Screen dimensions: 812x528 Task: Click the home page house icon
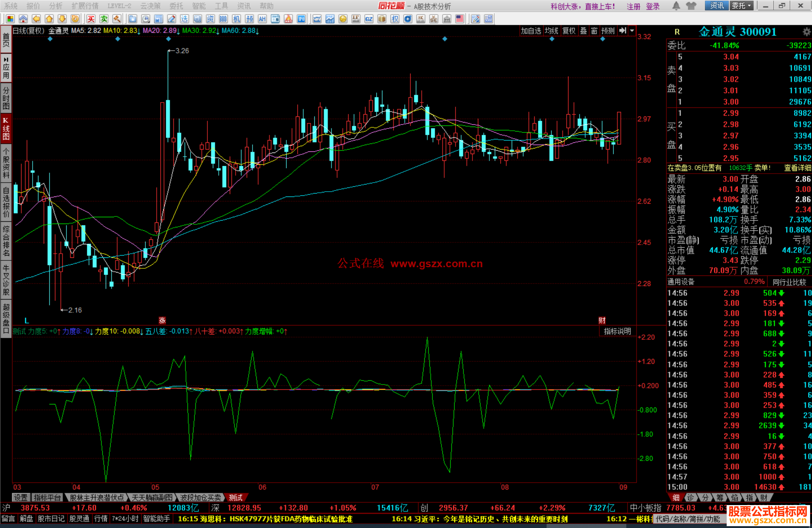tap(23, 19)
